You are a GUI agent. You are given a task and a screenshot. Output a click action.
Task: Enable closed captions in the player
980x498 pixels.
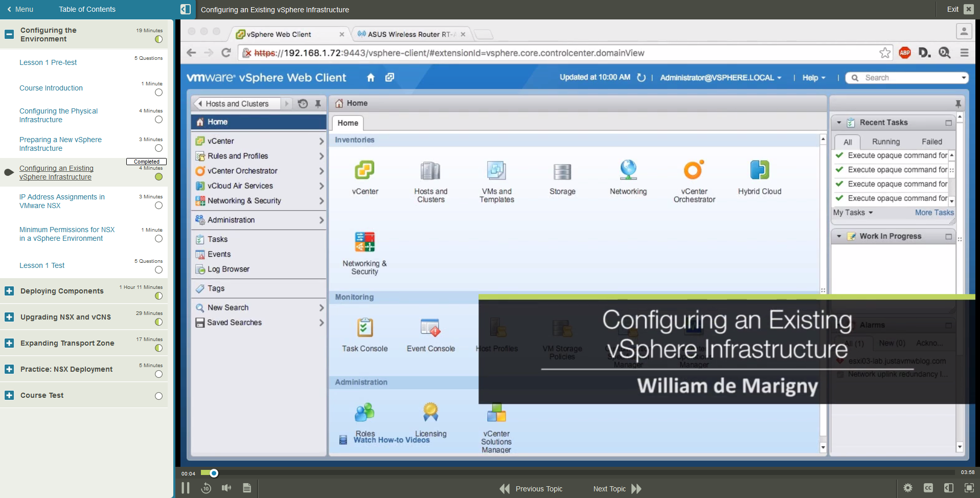pos(928,488)
